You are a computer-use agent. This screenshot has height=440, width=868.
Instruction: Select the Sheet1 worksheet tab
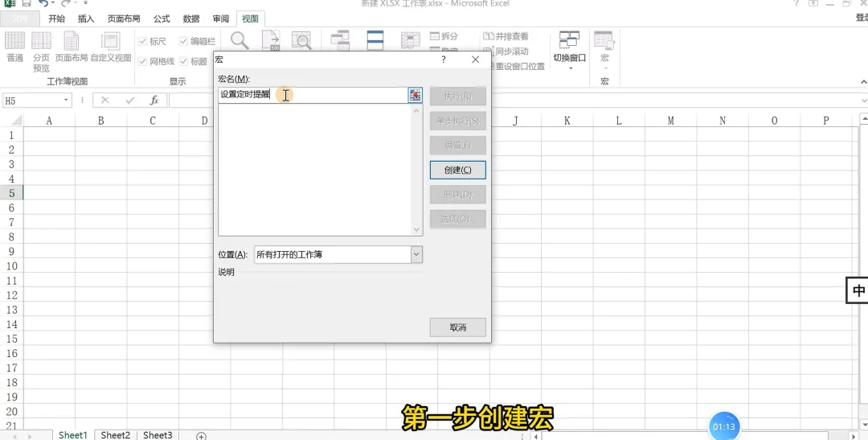click(73, 435)
